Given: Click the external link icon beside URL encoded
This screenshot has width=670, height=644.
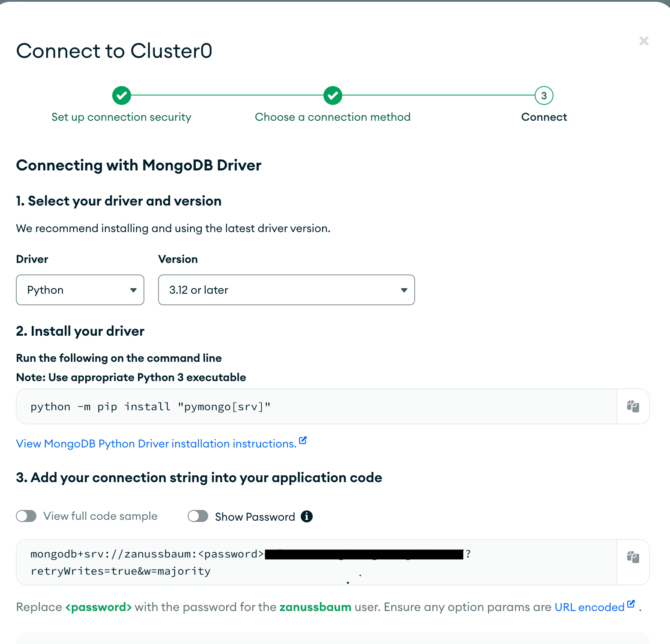Looking at the screenshot, I should coord(631,604).
